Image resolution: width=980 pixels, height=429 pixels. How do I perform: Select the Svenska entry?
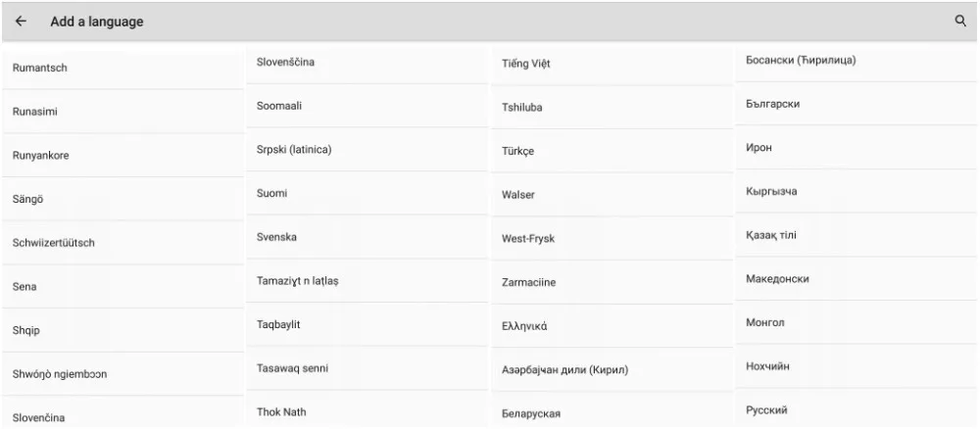(x=367, y=237)
